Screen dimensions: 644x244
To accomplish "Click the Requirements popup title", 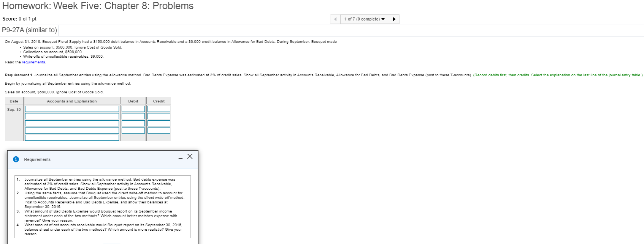I will coord(37,159).
